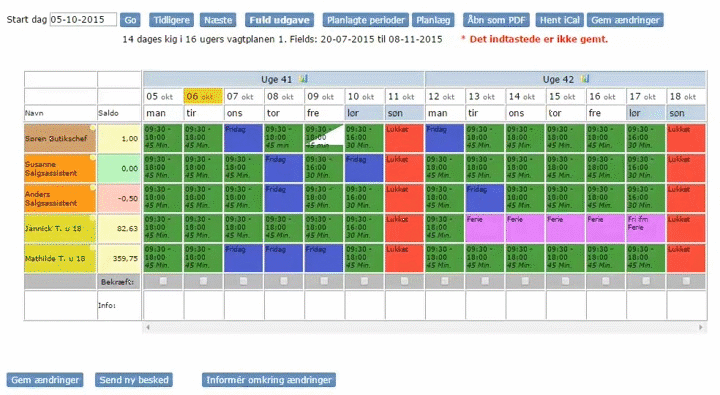Tick the Bekræft checkbox for 11 okt
Image resolution: width=720 pixels, height=395 pixels.
point(404,281)
